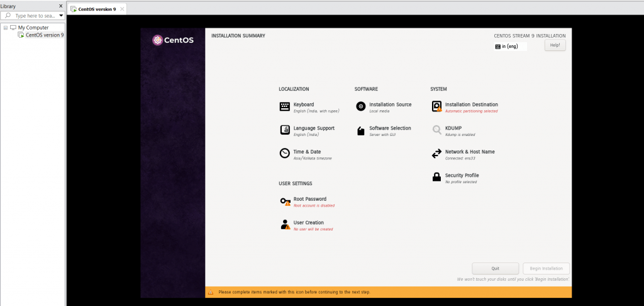Image resolution: width=644 pixels, height=306 pixels.
Task: Click 'No profile selected' text
Action: coord(461,182)
